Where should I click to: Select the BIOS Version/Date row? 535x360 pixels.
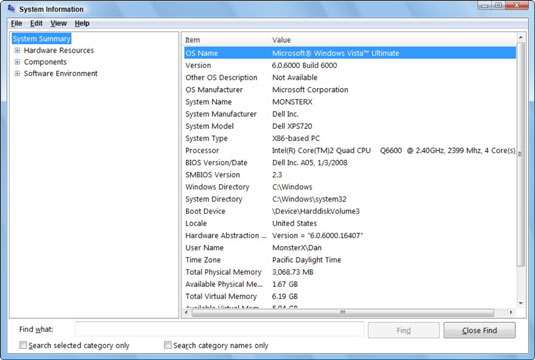[350, 163]
